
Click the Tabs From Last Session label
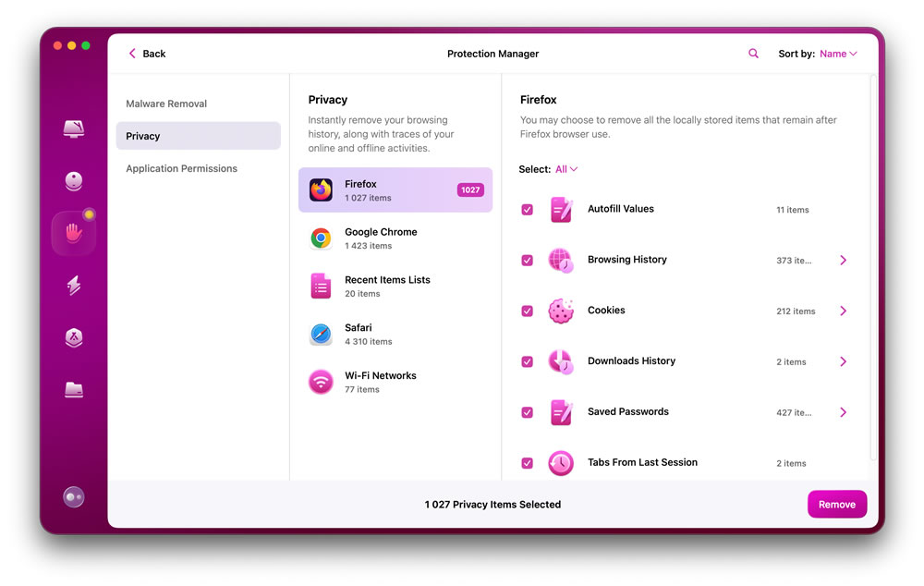642,462
